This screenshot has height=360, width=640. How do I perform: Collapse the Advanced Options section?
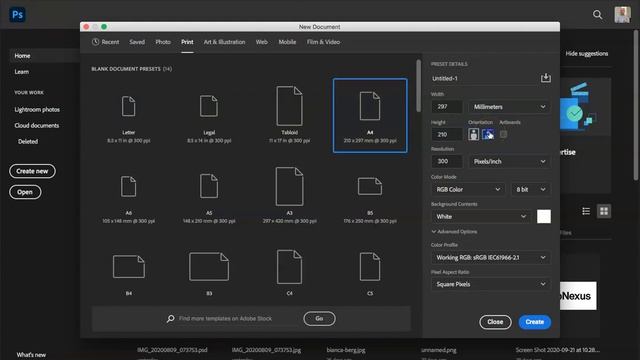(x=454, y=231)
